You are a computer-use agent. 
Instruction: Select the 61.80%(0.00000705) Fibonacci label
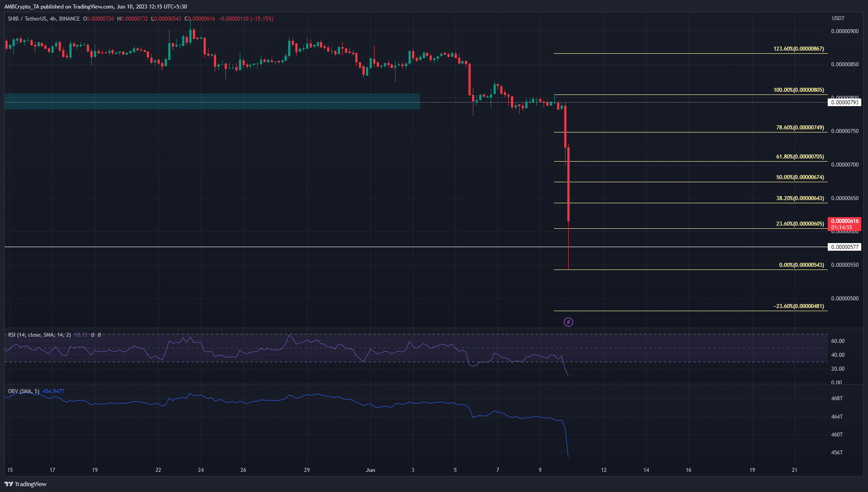[800, 157]
